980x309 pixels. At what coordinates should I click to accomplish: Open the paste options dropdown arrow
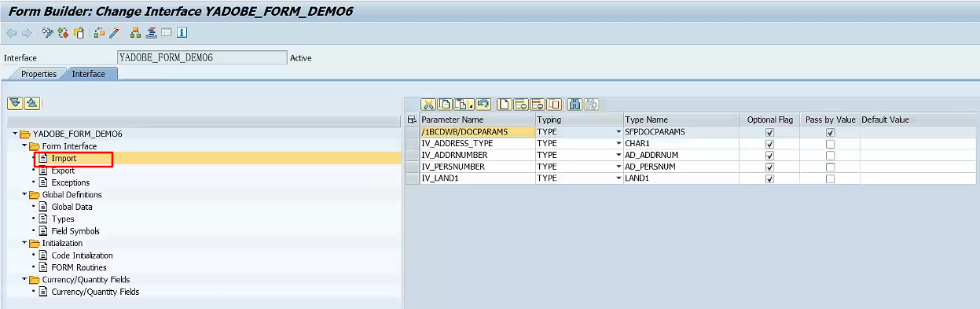(471, 105)
